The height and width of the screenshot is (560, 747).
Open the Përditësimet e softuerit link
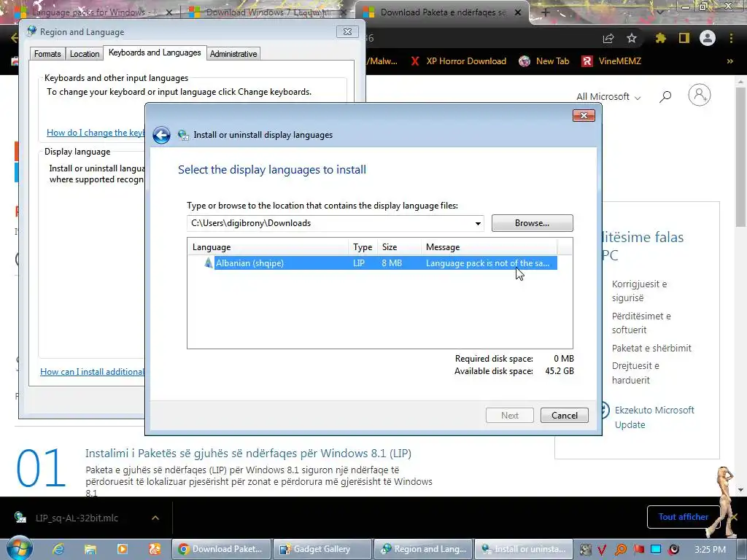[x=641, y=323]
